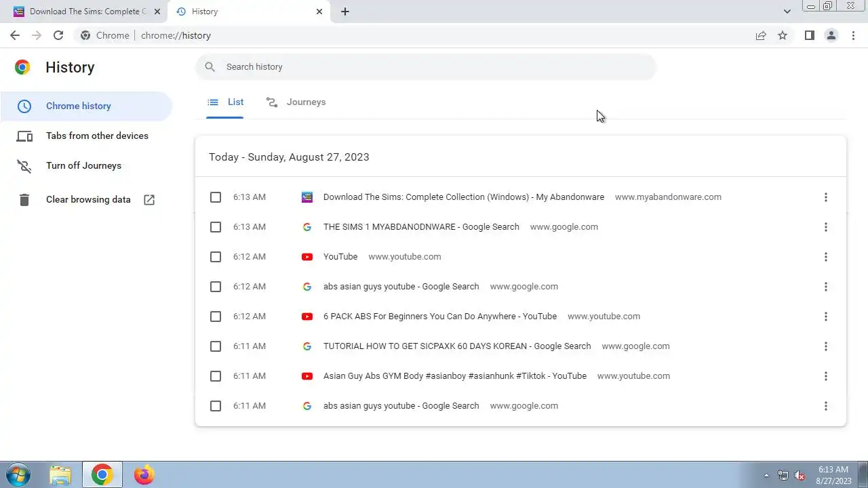
Task: Click the Chrome site info icon in address bar
Action: [85, 35]
